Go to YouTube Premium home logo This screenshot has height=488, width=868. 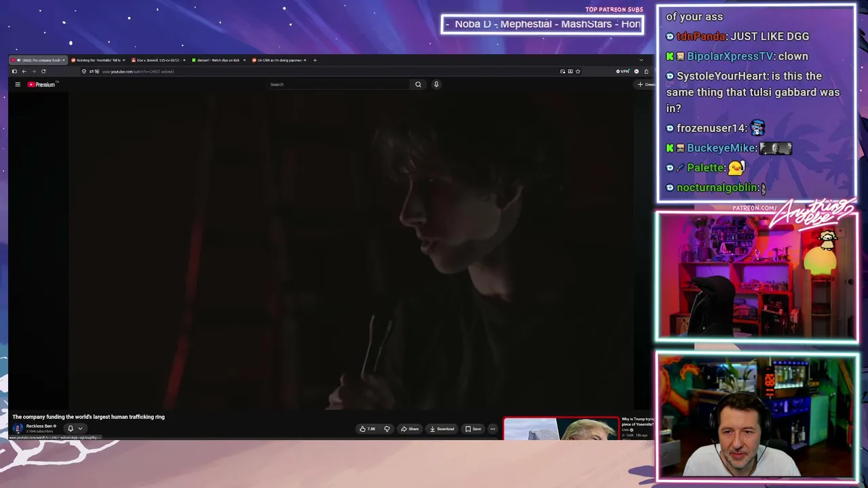pyautogui.click(x=41, y=85)
